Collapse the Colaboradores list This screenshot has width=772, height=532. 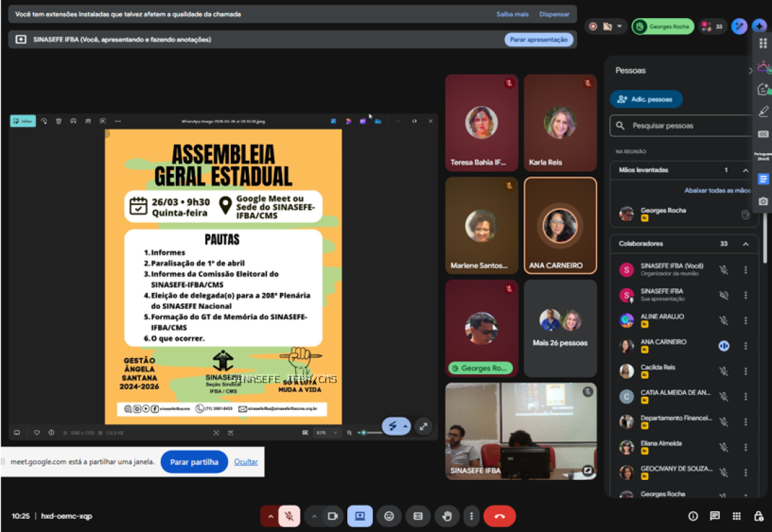746,244
